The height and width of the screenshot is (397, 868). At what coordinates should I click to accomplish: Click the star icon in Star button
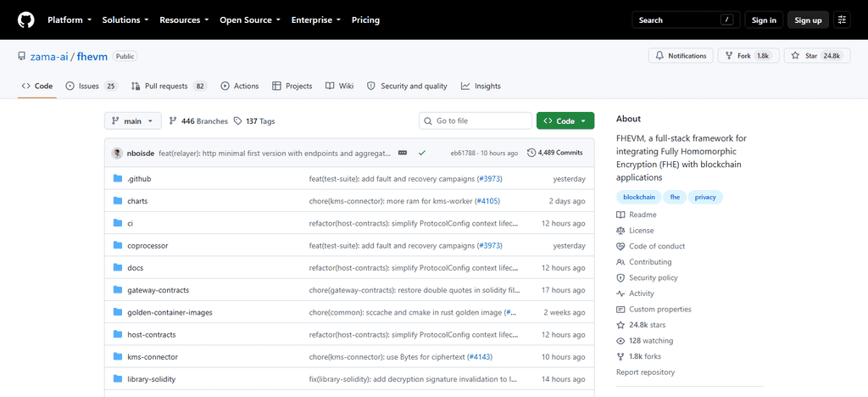point(795,56)
